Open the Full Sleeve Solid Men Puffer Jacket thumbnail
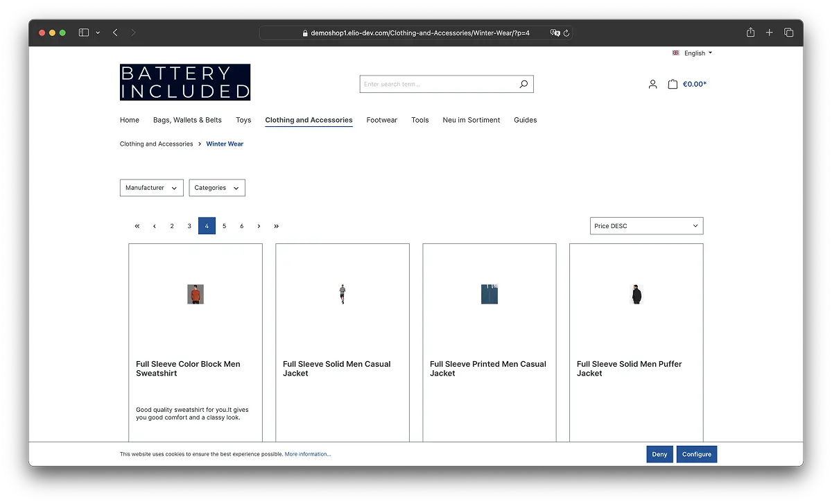 click(x=636, y=293)
